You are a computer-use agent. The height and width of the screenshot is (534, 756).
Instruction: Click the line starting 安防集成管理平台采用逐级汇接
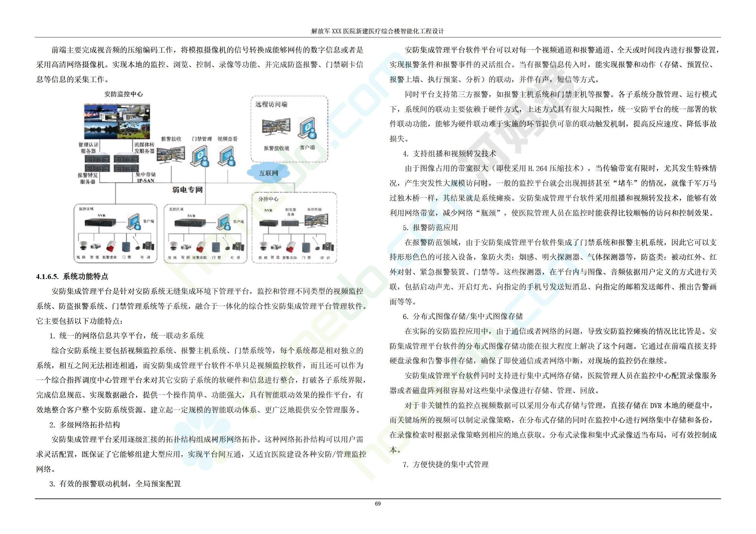coord(208,439)
